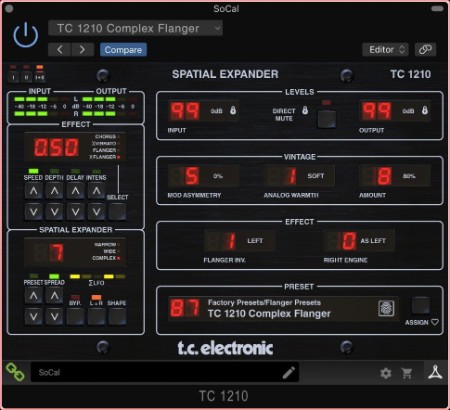Increase the DEPTH value with up arrow
The image size is (450, 410).
pyautogui.click(x=54, y=191)
